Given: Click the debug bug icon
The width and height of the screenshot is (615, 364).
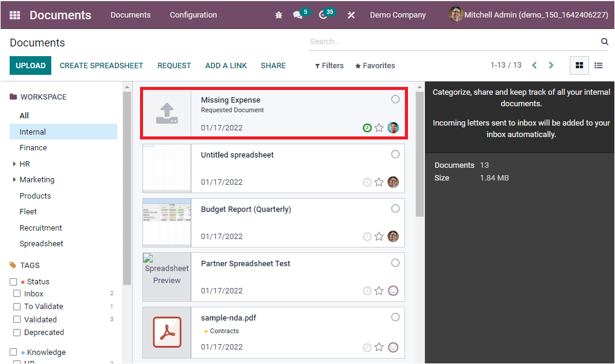Looking at the screenshot, I should click(x=278, y=15).
